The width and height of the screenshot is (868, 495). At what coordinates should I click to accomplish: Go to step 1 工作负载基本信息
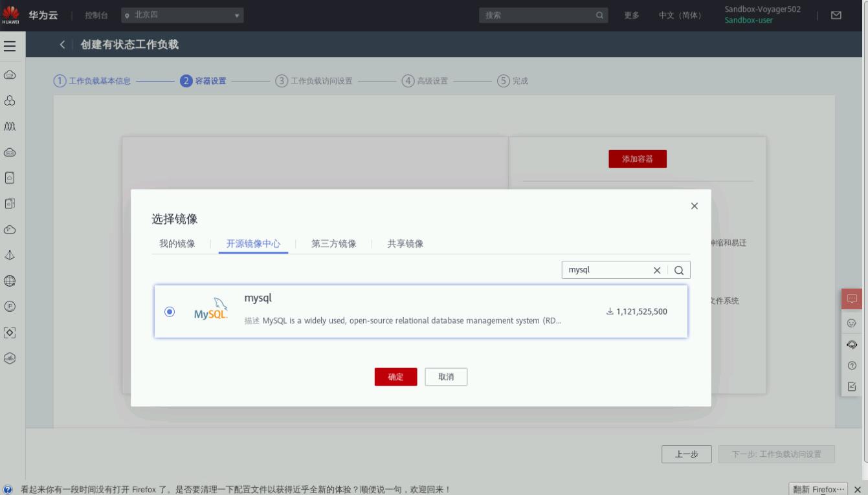tap(92, 81)
